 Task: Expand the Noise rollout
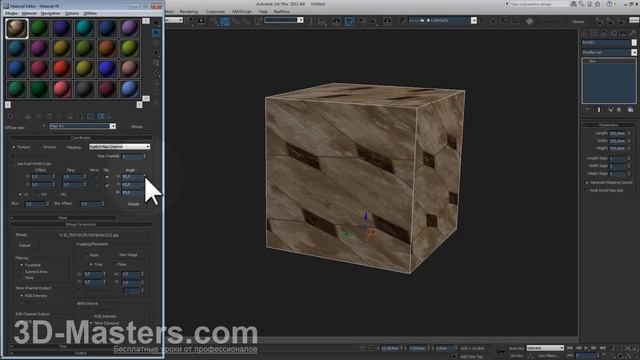(x=63, y=218)
